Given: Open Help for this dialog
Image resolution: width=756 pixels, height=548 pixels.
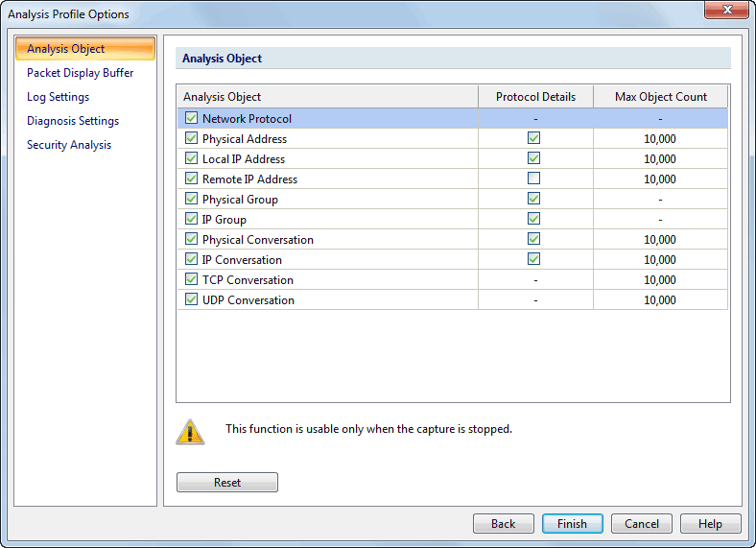Looking at the screenshot, I should [710, 524].
